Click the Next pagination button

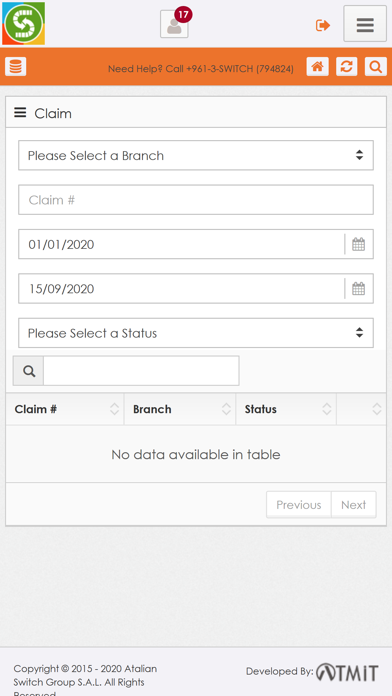click(x=354, y=505)
